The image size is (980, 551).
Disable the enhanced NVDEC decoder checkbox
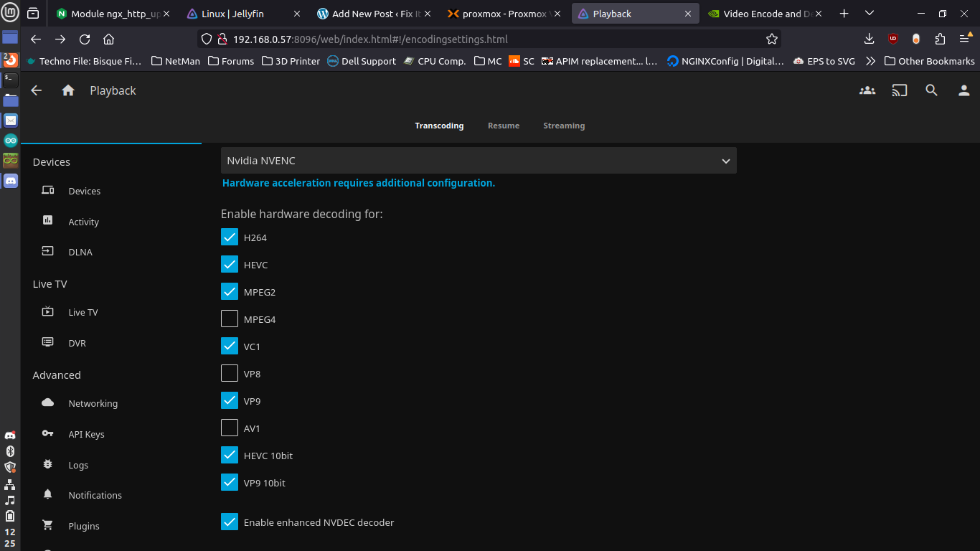(230, 522)
